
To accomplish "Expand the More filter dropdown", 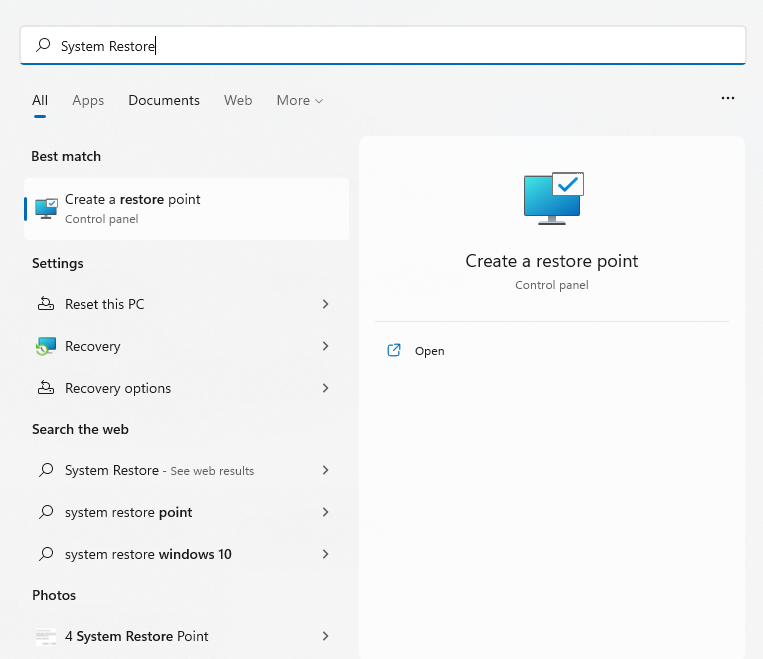I will click(300, 100).
